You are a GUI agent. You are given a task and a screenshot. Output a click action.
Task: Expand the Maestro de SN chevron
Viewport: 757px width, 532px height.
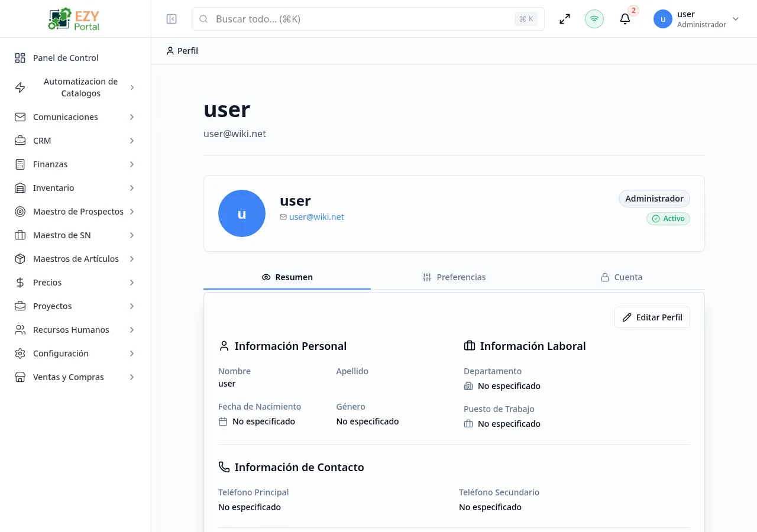tap(132, 235)
